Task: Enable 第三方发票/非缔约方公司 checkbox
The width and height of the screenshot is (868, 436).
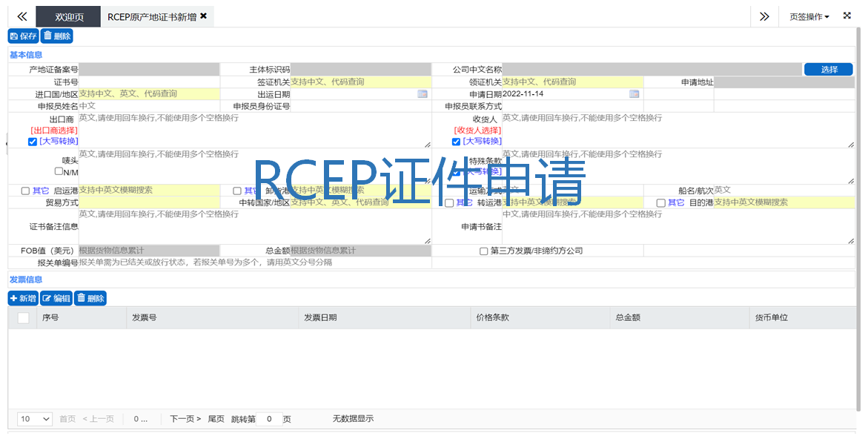Action: [484, 251]
